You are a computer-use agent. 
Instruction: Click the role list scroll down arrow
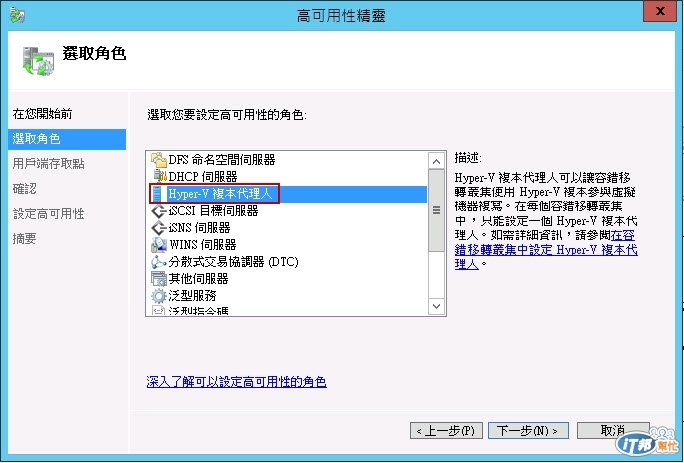(x=436, y=306)
